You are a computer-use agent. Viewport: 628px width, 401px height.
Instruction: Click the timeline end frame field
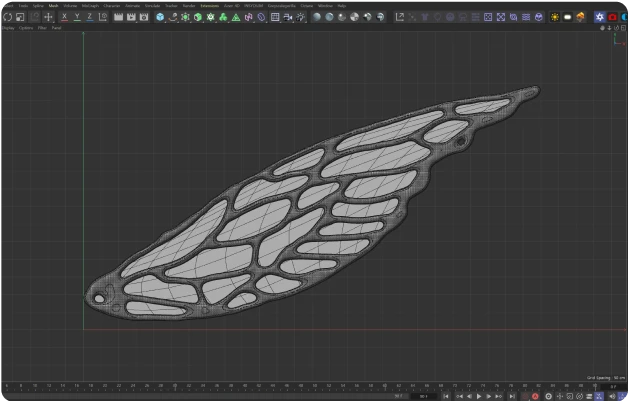tap(424, 397)
